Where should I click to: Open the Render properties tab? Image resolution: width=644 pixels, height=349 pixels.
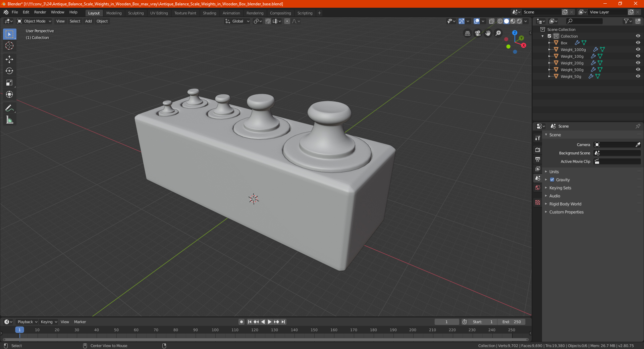(x=538, y=150)
